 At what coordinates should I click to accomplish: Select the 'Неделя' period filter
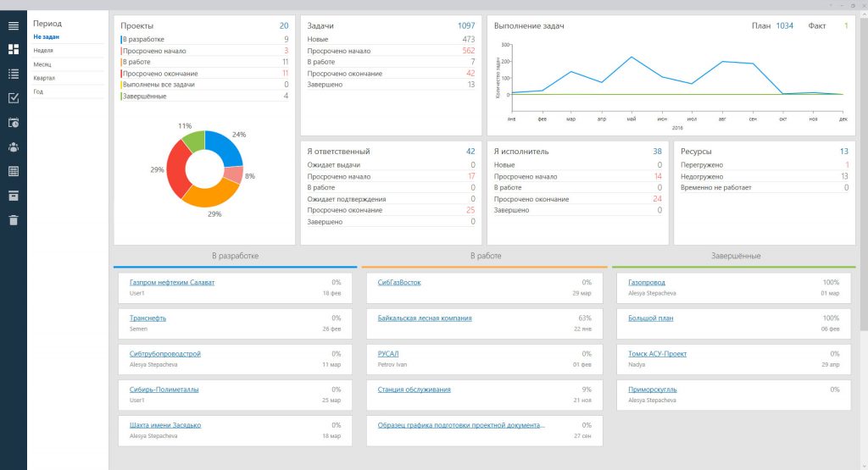(x=42, y=51)
